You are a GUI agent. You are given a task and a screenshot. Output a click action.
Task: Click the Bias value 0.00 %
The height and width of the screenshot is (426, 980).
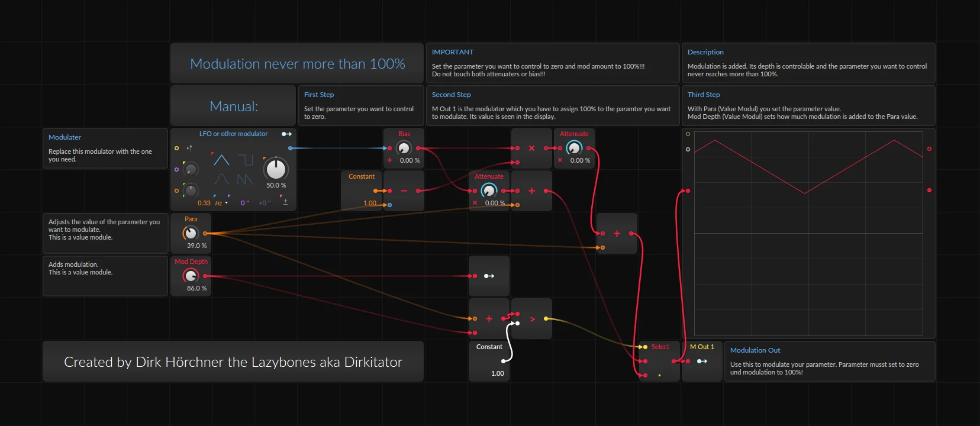[410, 160]
